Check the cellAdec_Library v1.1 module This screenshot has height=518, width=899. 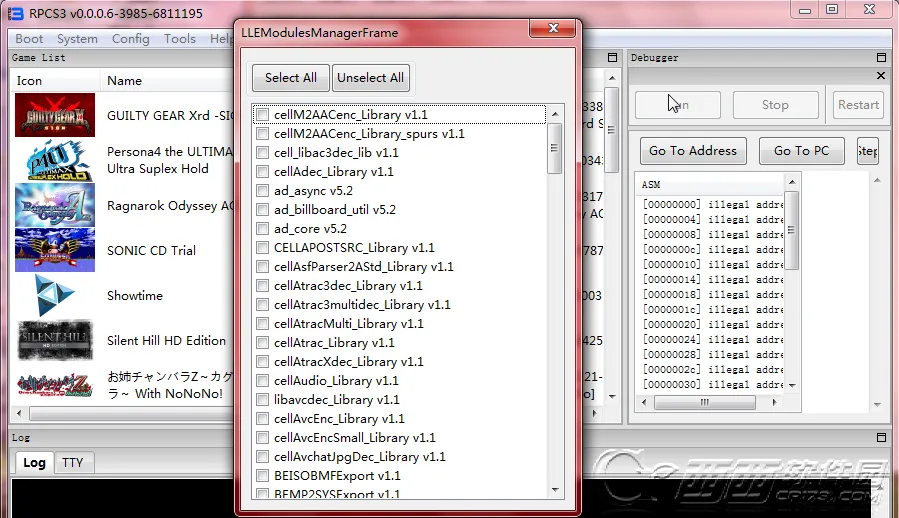pos(263,172)
